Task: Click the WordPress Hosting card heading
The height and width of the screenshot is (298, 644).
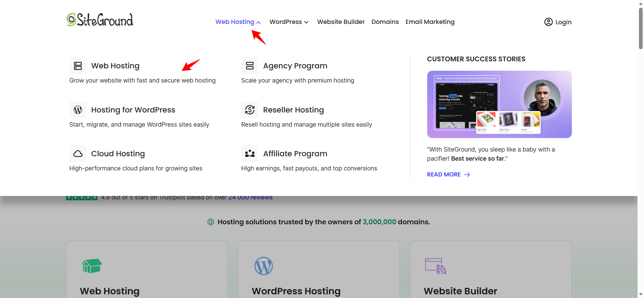Action: point(296,291)
